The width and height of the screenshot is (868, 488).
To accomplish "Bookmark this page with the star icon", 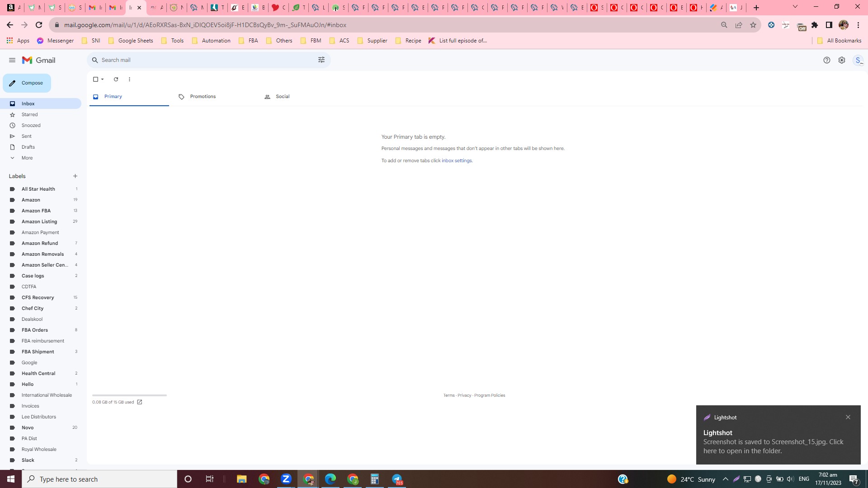I will tap(753, 25).
